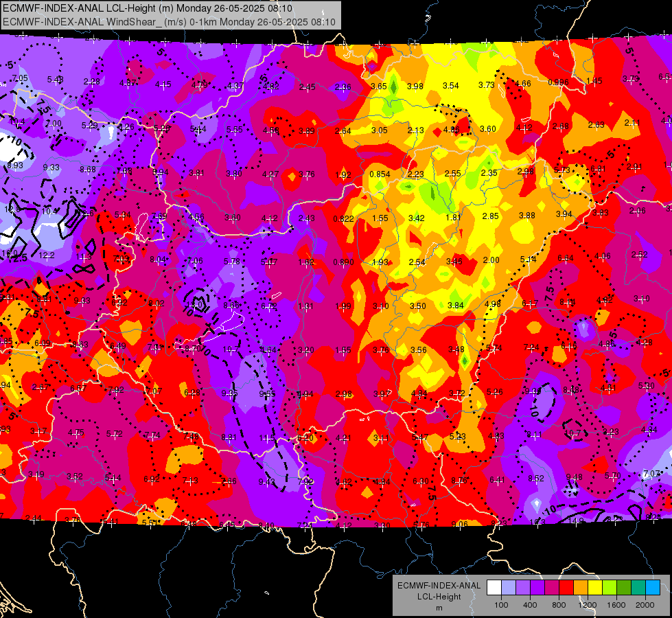Click the dark green legend swatch

click(624, 588)
